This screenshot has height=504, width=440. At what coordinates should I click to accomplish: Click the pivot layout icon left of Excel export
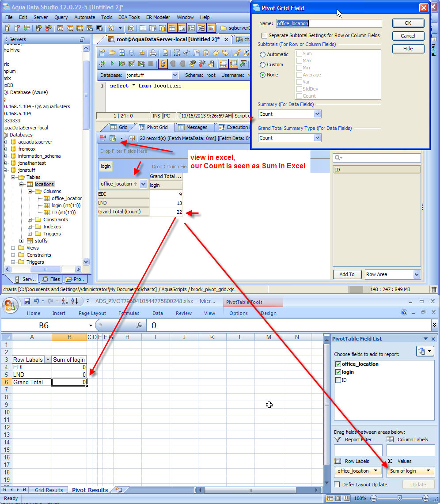pyautogui.click(x=102, y=138)
